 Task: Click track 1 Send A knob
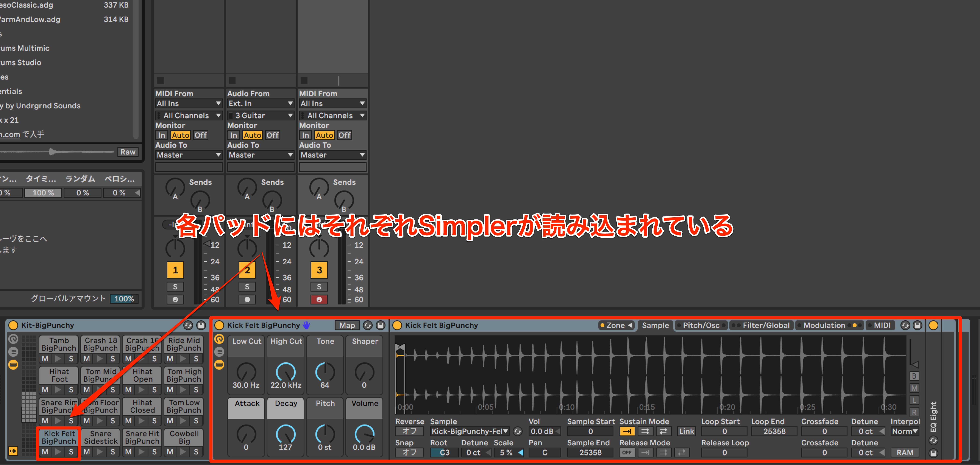point(175,187)
